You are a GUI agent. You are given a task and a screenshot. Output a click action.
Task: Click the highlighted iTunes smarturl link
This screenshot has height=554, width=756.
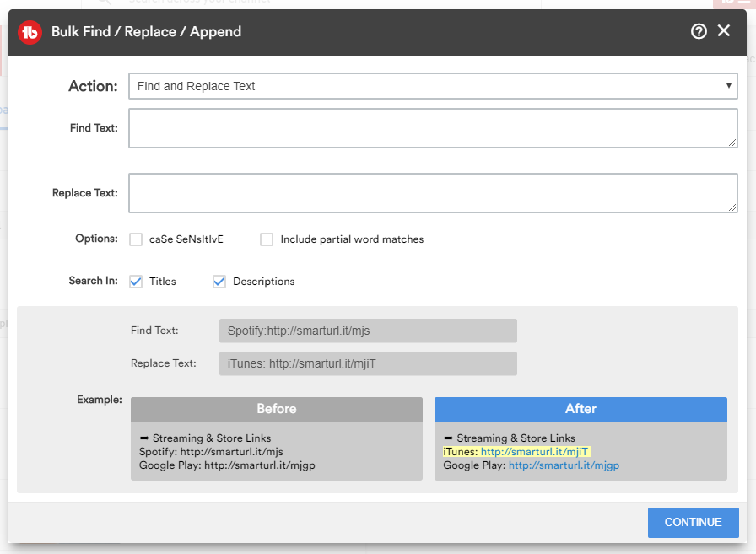[x=535, y=452]
